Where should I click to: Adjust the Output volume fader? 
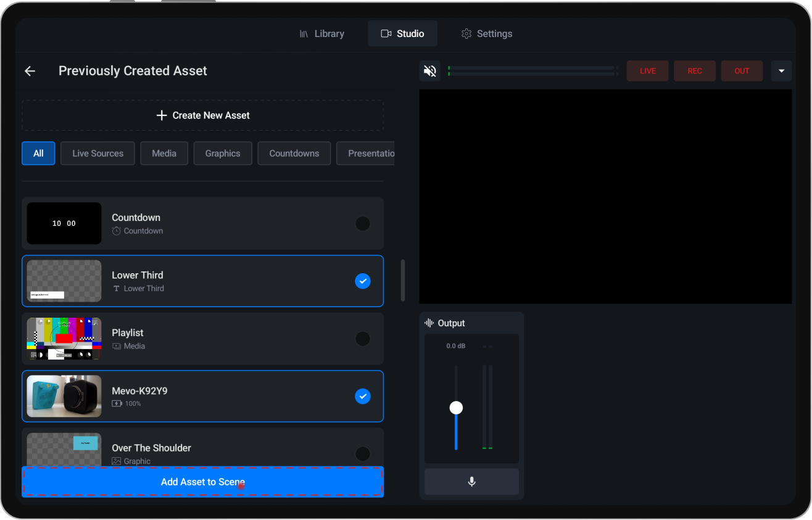coord(456,407)
